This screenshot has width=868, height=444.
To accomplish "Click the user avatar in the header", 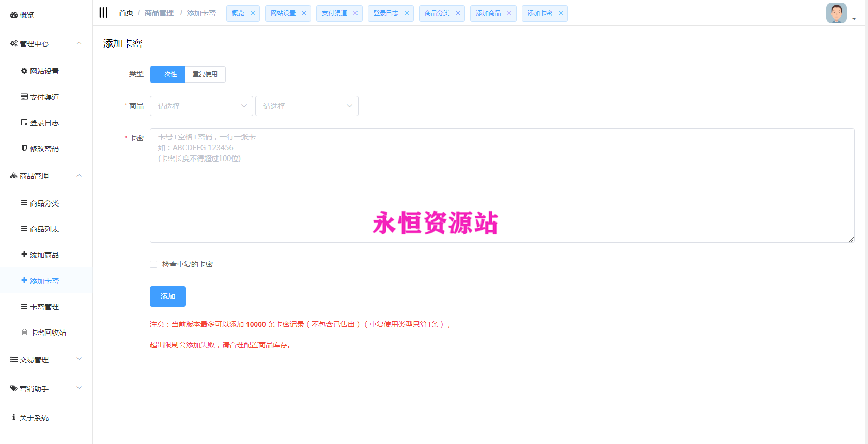I will (836, 13).
